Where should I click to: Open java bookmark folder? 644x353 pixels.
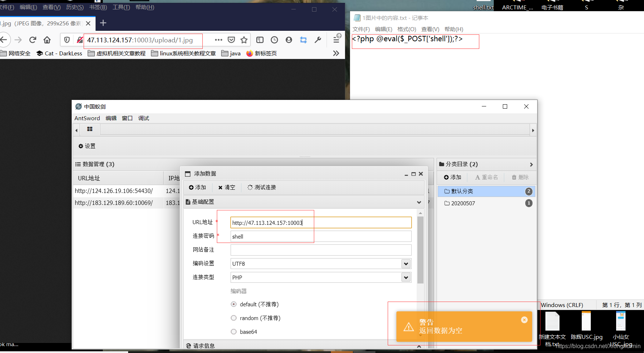click(x=231, y=53)
